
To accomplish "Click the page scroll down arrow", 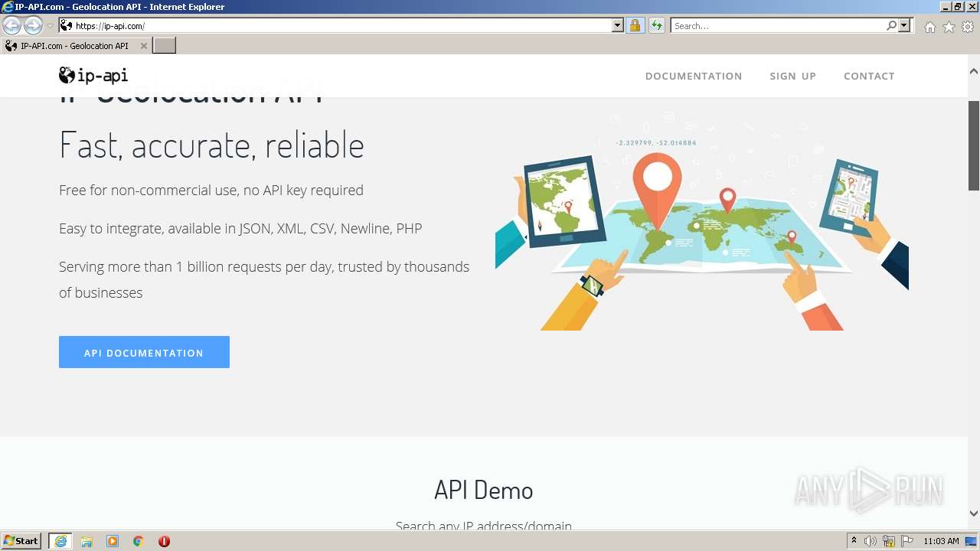I will 974,514.
